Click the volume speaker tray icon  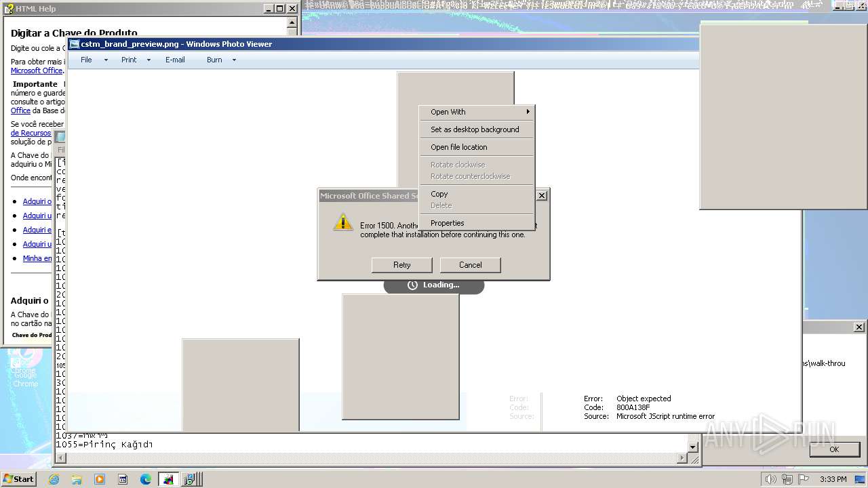770,479
